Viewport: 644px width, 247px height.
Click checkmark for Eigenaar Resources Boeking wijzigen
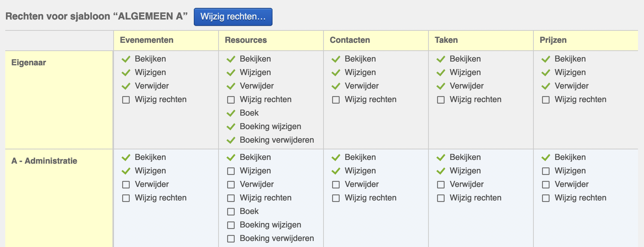click(x=231, y=127)
